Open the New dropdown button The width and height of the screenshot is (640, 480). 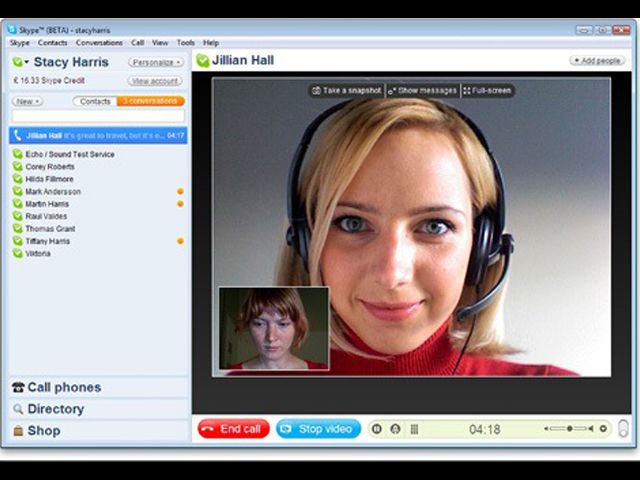pyautogui.click(x=27, y=101)
